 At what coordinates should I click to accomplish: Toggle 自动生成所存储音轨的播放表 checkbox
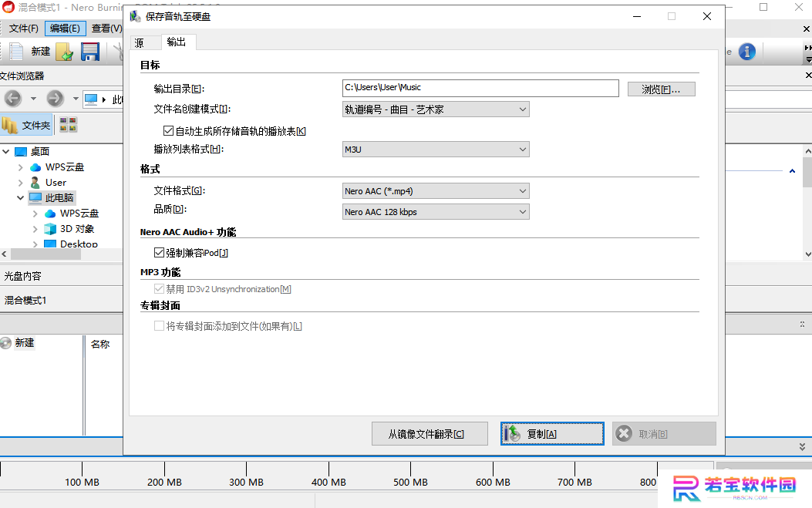point(168,131)
